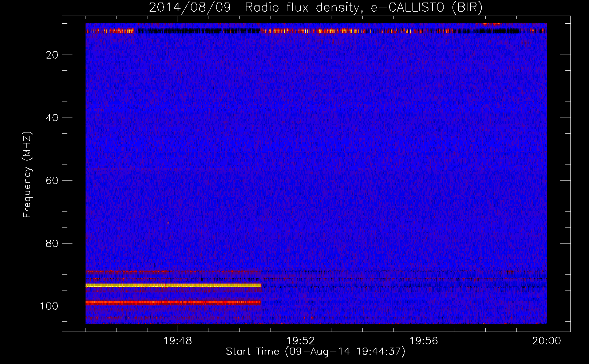Click the 80 frequency tick label

(x=52, y=244)
